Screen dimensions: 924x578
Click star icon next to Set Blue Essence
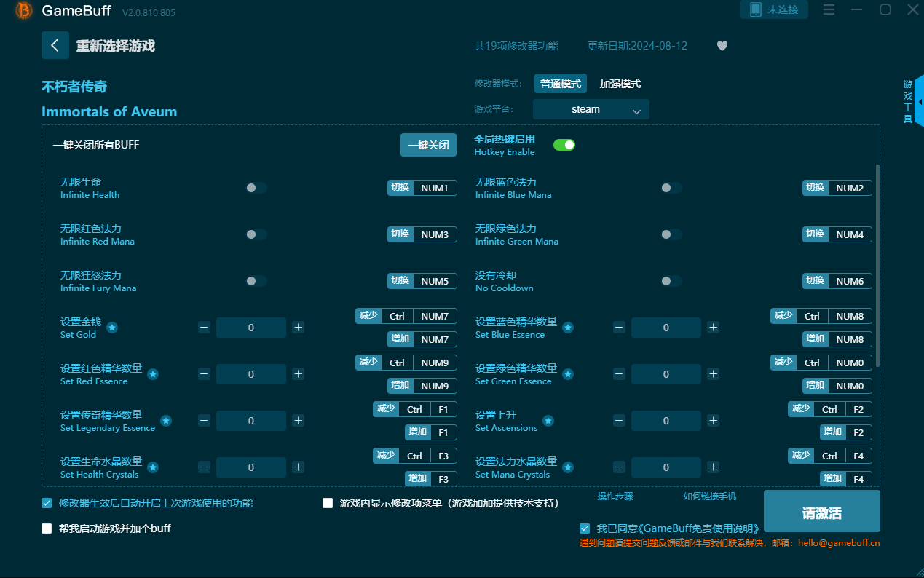coord(568,328)
